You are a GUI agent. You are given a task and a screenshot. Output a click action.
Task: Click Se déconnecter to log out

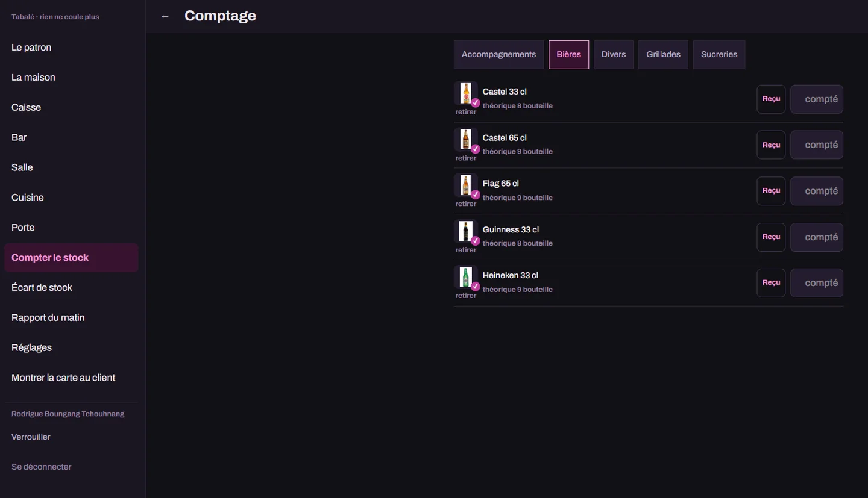click(x=71, y=467)
